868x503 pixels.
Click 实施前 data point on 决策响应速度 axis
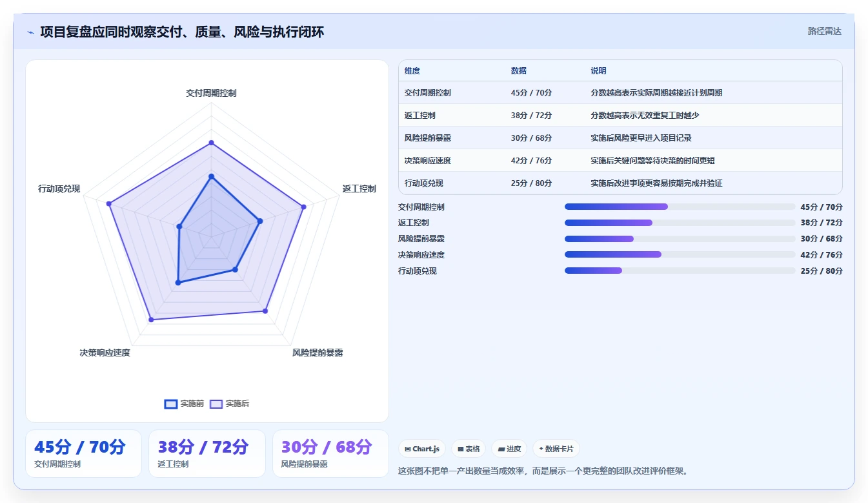pyautogui.click(x=178, y=282)
